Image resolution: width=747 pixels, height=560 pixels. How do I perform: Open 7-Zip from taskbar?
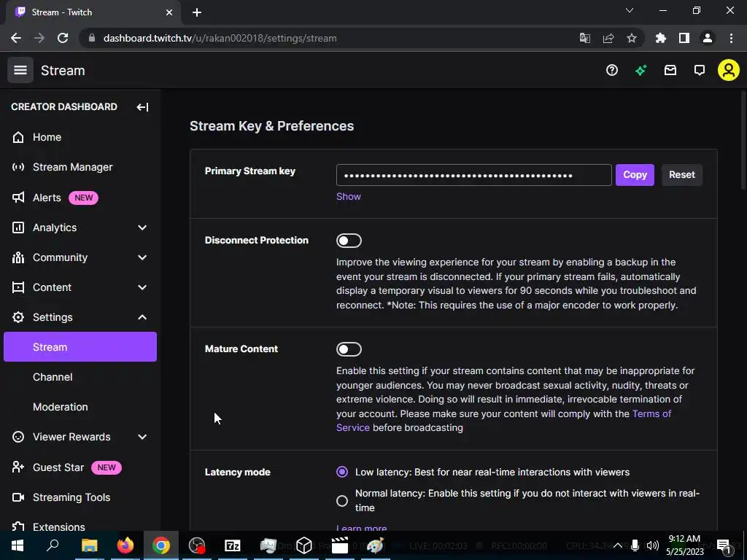point(232,545)
